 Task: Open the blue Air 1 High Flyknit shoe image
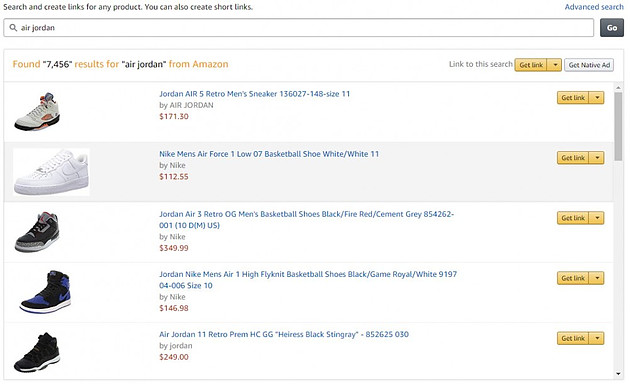point(45,292)
